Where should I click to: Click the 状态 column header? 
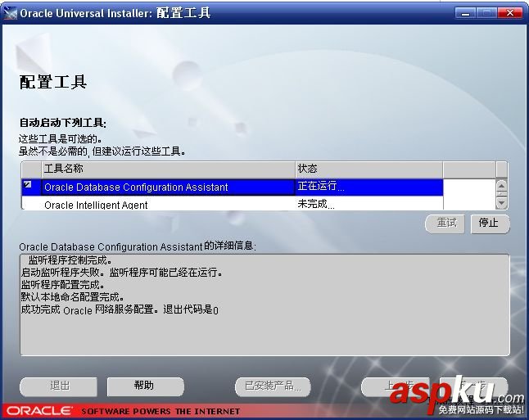tap(369, 169)
